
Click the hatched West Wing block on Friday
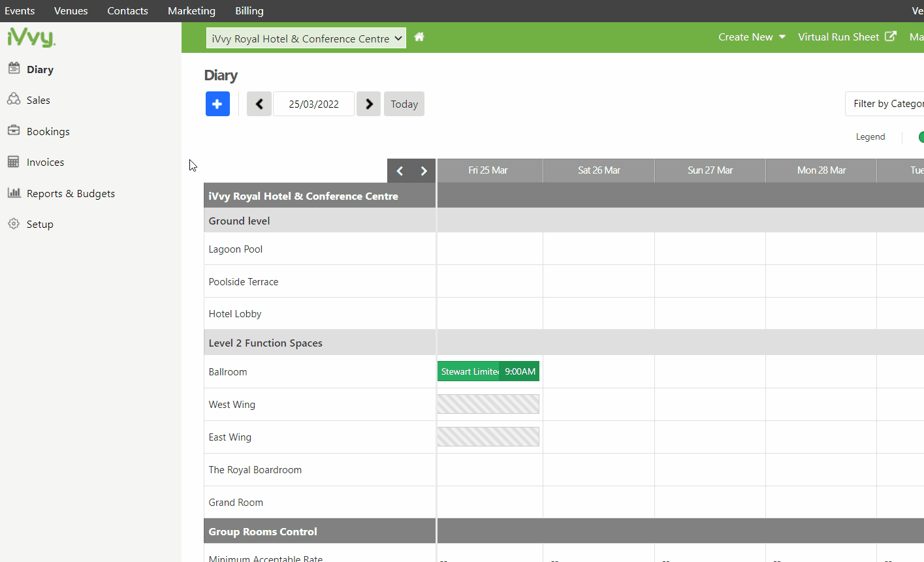(488, 404)
